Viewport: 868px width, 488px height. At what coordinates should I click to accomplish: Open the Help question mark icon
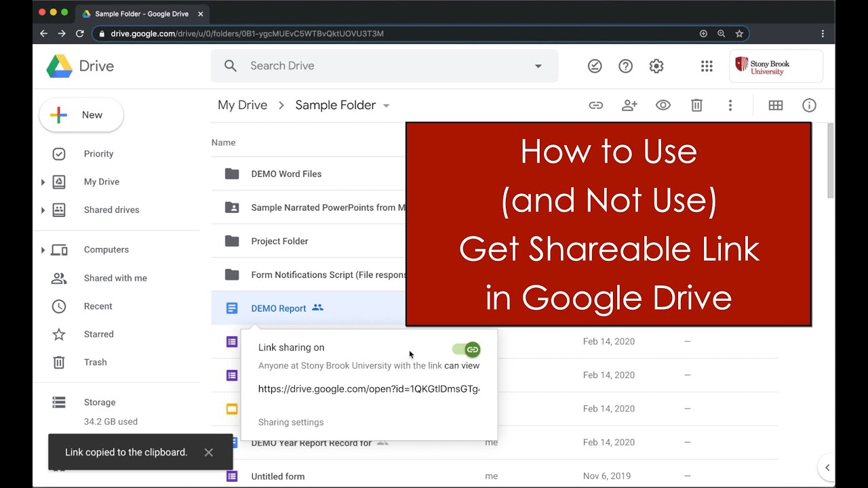pos(625,66)
